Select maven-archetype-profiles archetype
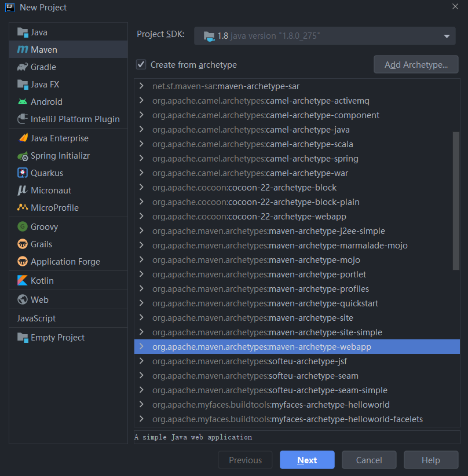468x476 pixels. click(297, 289)
